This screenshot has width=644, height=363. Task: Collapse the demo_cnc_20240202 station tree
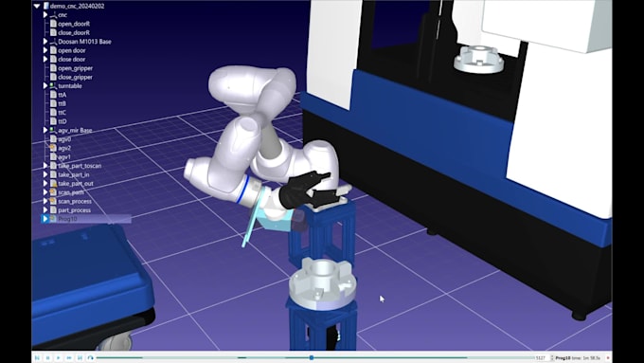point(37,6)
